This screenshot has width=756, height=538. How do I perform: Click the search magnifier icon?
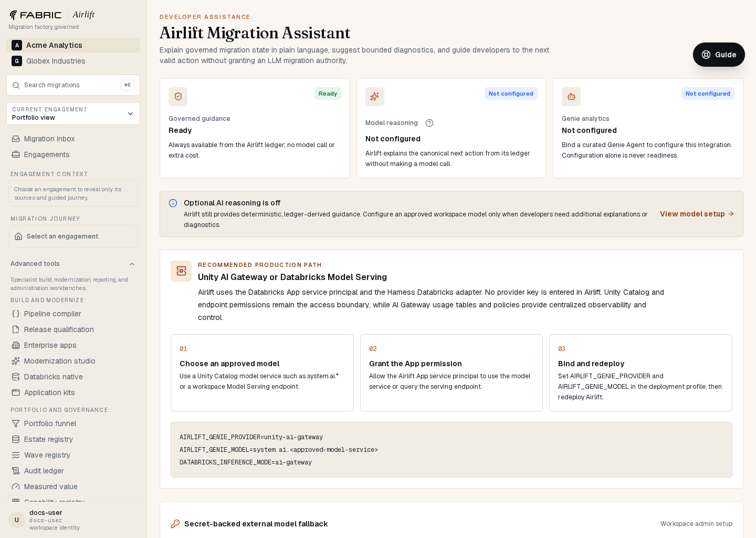(16, 85)
